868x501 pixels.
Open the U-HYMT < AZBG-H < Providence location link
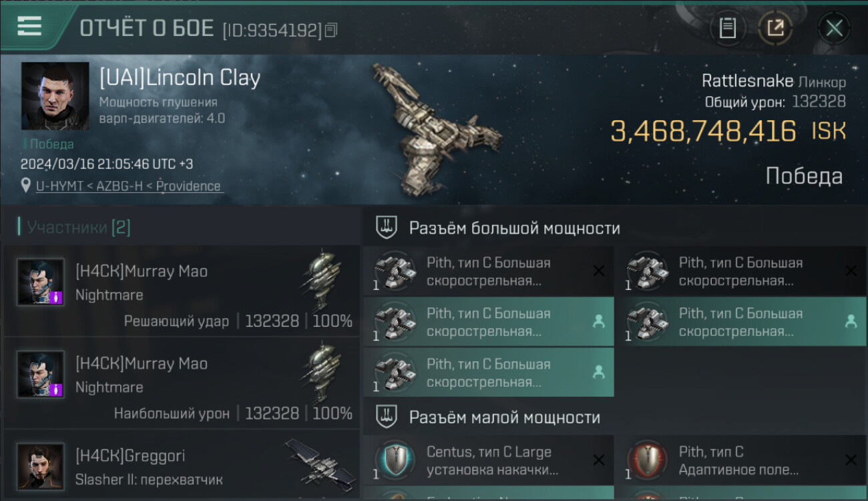128,186
